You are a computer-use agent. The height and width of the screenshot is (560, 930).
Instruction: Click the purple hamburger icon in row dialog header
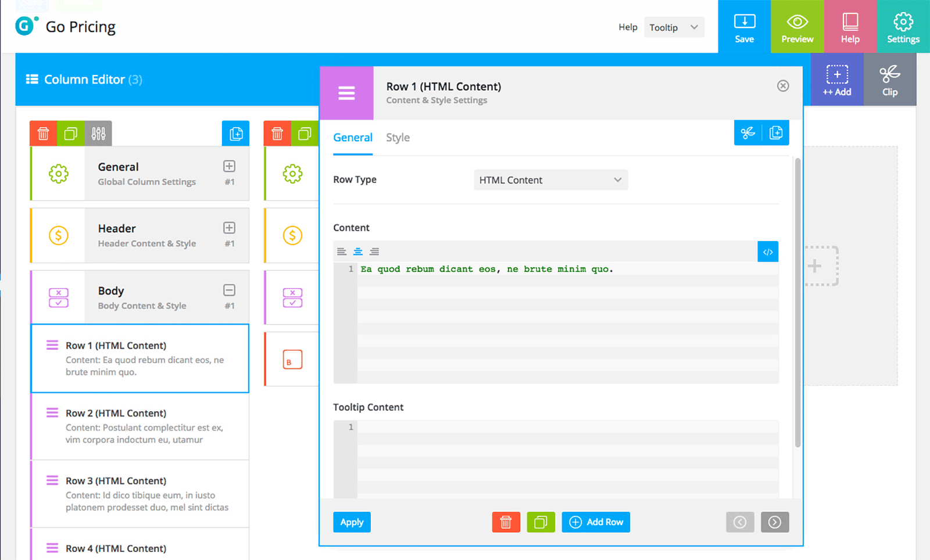[x=346, y=93]
